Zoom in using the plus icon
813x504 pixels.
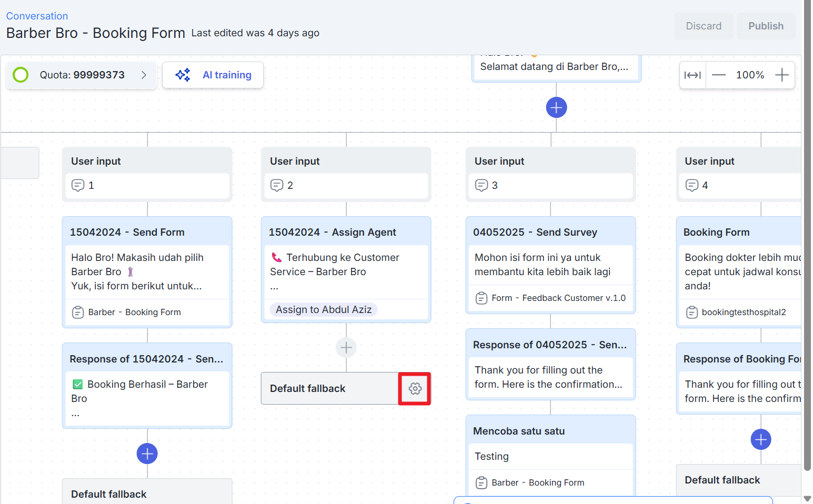[x=782, y=75]
